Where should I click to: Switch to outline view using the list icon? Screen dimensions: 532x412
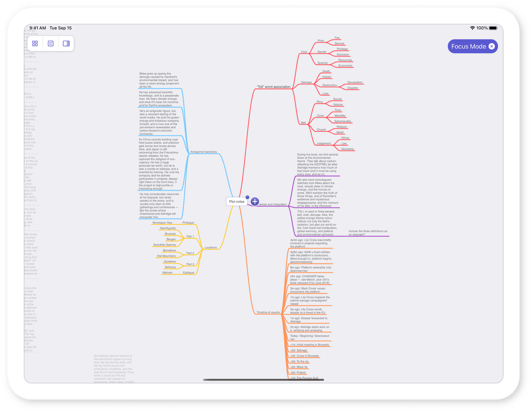coord(50,44)
